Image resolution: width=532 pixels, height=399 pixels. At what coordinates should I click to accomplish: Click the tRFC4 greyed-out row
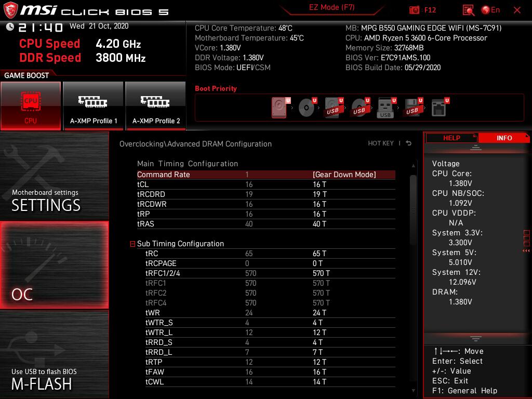[x=270, y=303]
